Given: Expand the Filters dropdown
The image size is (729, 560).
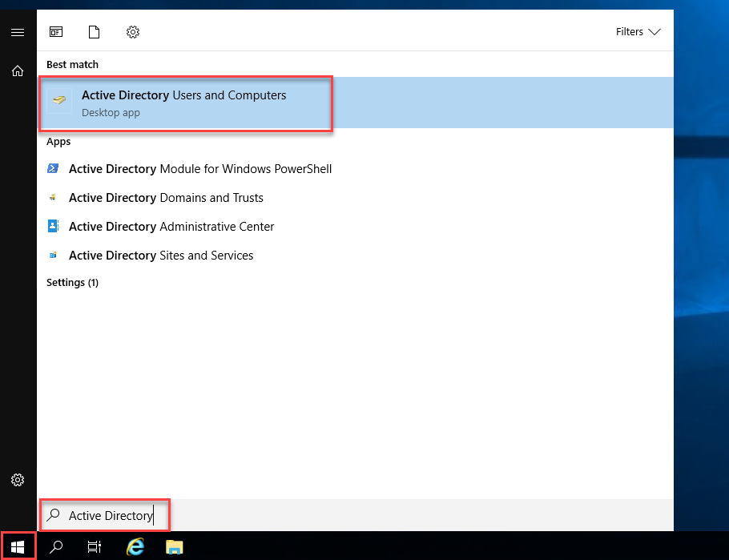Looking at the screenshot, I should coord(638,31).
